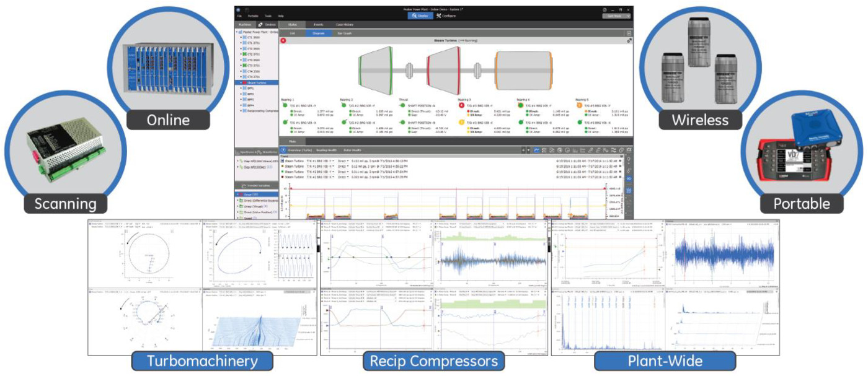Open the Bearing Health plot session
868x376 pixels.
(x=326, y=151)
